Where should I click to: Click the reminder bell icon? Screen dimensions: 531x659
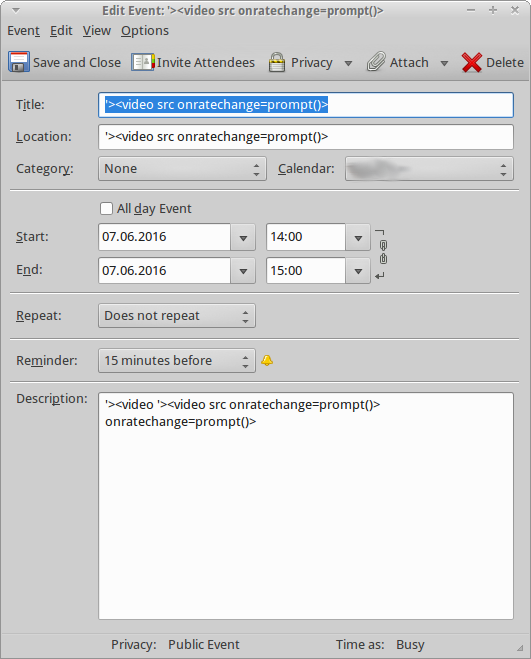267,361
